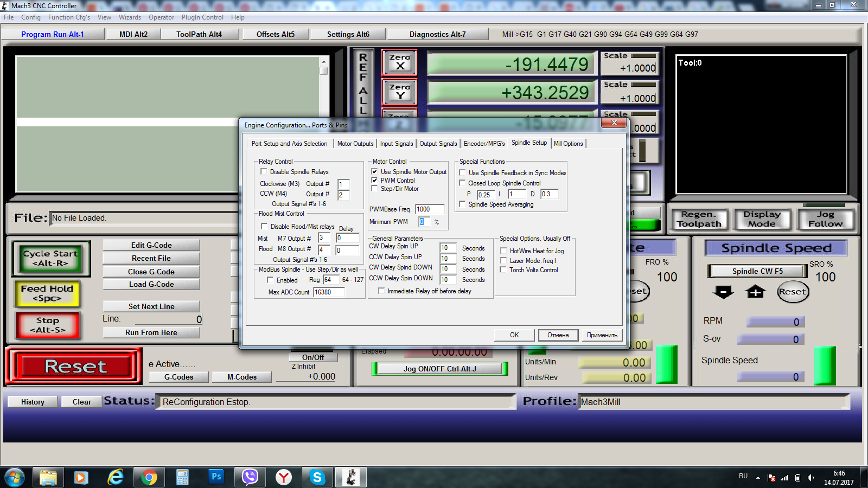
Task: Enable Spindle Speed Averaging checkbox
Action: (x=462, y=204)
